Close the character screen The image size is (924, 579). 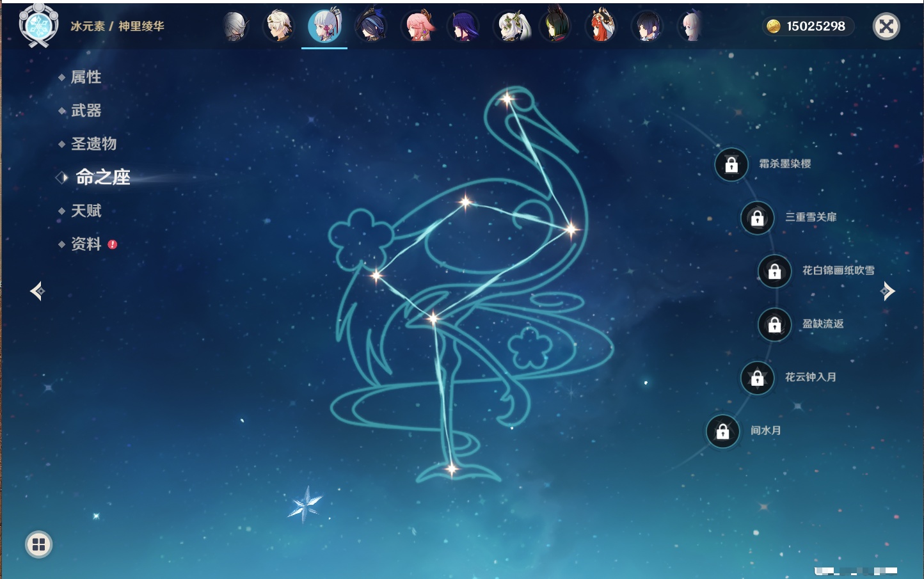[886, 26]
